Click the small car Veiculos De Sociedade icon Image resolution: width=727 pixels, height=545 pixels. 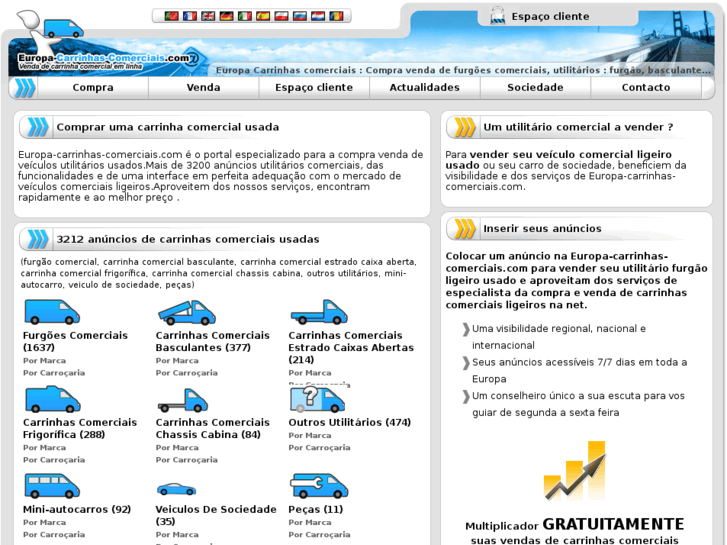pyautogui.click(x=176, y=489)
